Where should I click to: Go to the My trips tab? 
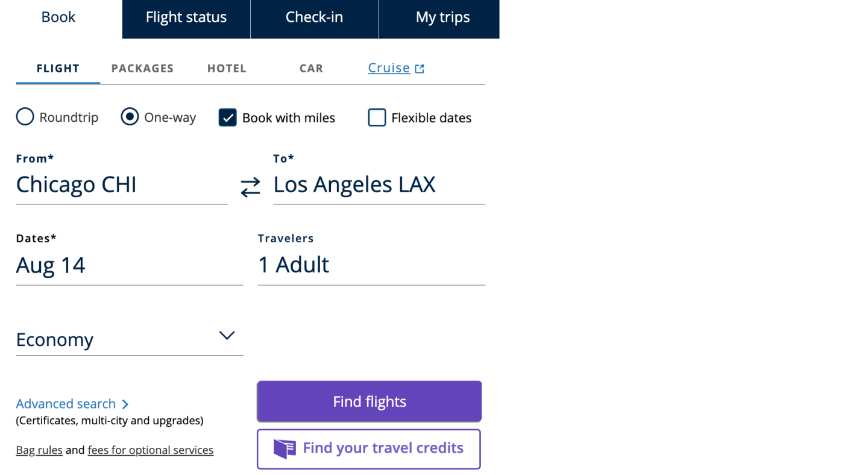pos(442,18)
